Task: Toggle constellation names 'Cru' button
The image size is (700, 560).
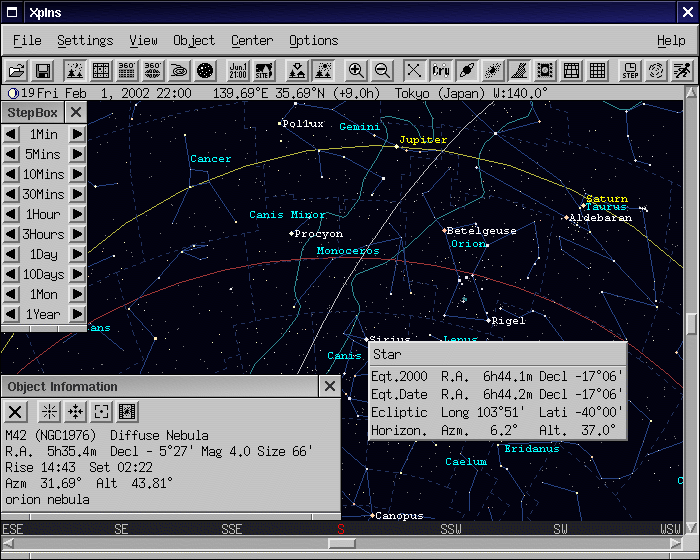Action: tap(441, 71)
